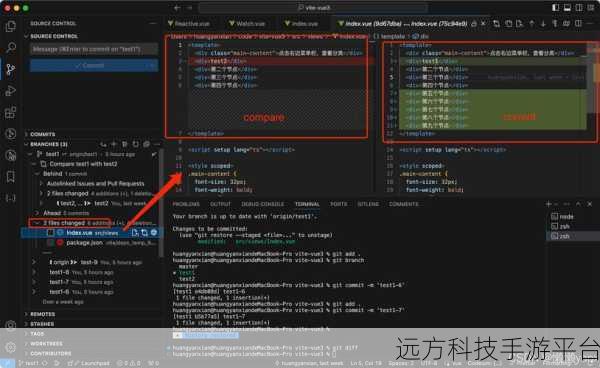
Task: Switch to the Reactive.vue tab
Action: click(188, 24)
